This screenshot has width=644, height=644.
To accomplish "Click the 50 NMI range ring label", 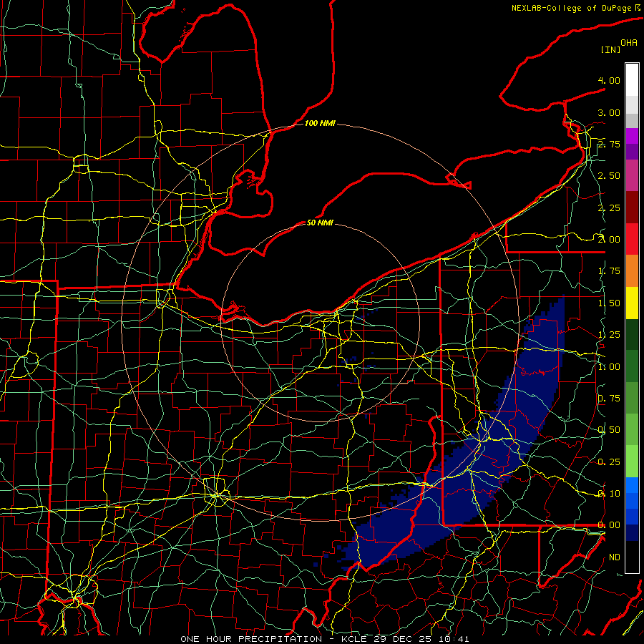I will [x=320, y=223].
